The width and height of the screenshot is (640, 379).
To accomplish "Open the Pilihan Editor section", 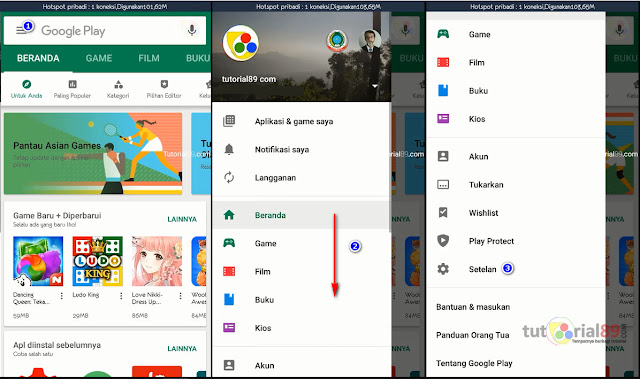I will click(x=164, y=89).
